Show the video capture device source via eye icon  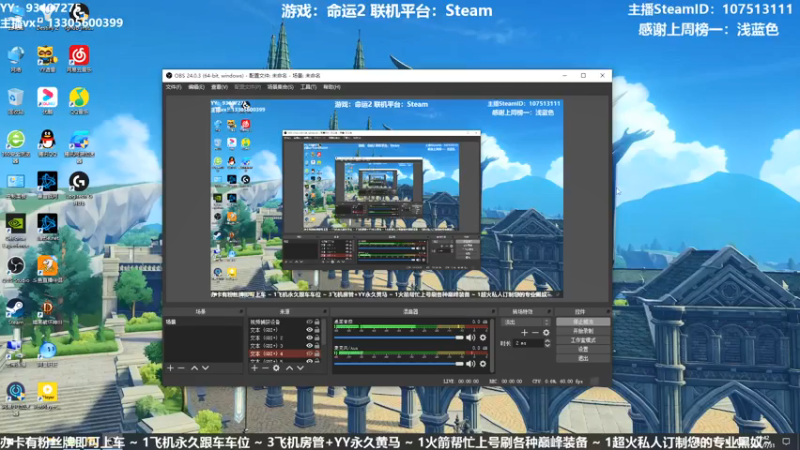(309, 322)
